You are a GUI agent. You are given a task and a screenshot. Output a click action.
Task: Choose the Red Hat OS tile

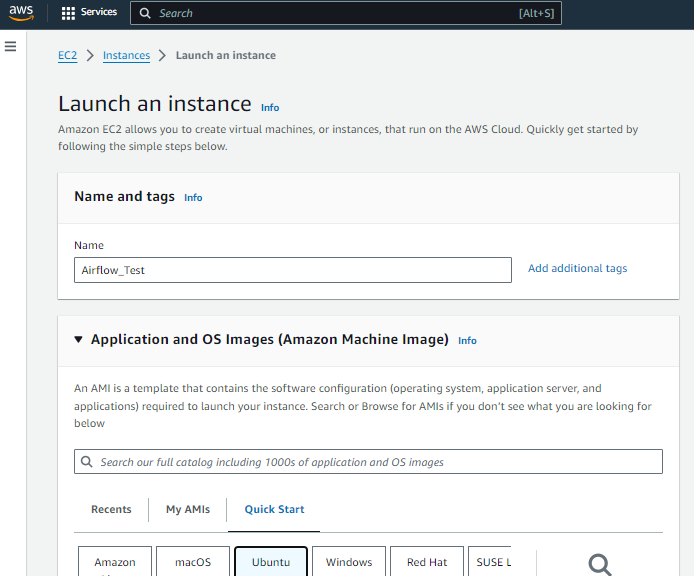pos(427,562)
